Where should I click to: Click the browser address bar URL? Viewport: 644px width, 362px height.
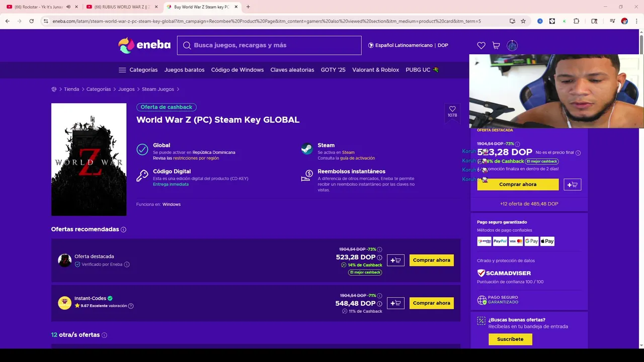coord(267,21)
